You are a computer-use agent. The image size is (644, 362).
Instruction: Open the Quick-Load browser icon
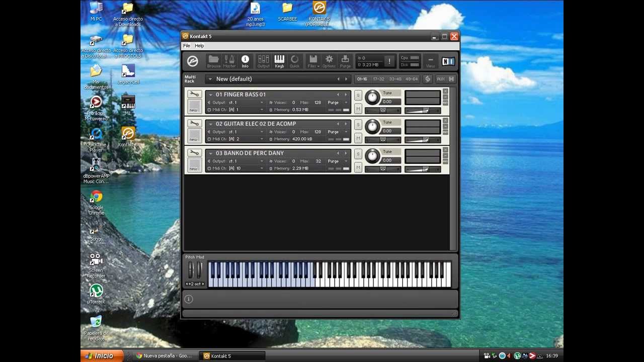click(294, 61)
